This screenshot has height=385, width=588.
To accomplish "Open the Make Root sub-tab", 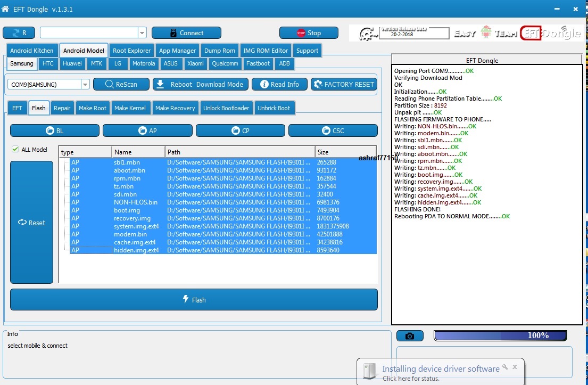I will (93, 108).
